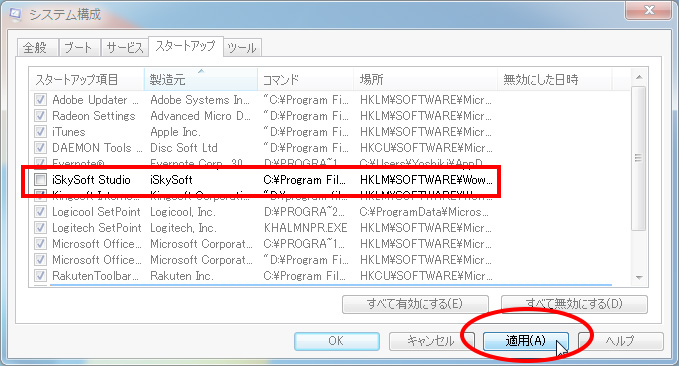This screenshot has width=679, height=366.
Task: Click the list scroll down arrow
Action: click(639, 278)
